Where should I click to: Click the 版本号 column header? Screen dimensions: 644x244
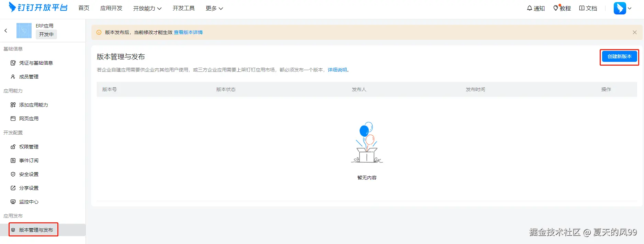[110, 89]
